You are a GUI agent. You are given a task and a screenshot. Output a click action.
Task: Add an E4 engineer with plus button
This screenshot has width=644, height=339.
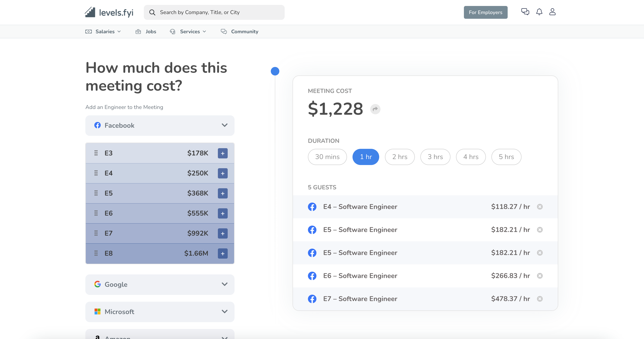coord(223,173)
